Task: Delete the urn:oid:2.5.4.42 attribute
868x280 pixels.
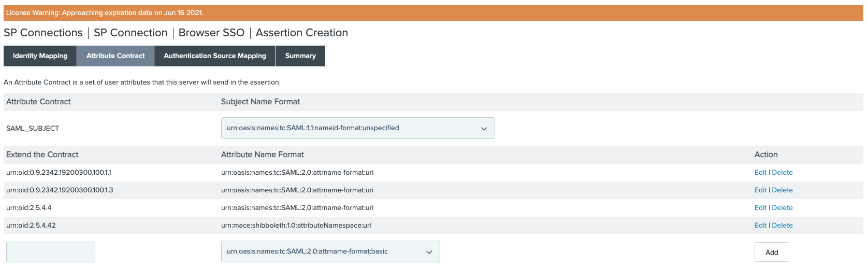Action: click(x=782, y=226)
